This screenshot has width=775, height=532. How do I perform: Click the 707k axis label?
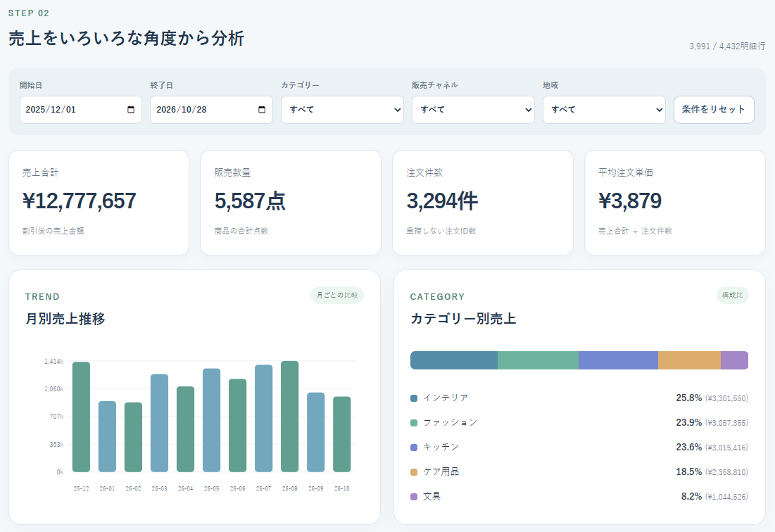coord(57,417)
